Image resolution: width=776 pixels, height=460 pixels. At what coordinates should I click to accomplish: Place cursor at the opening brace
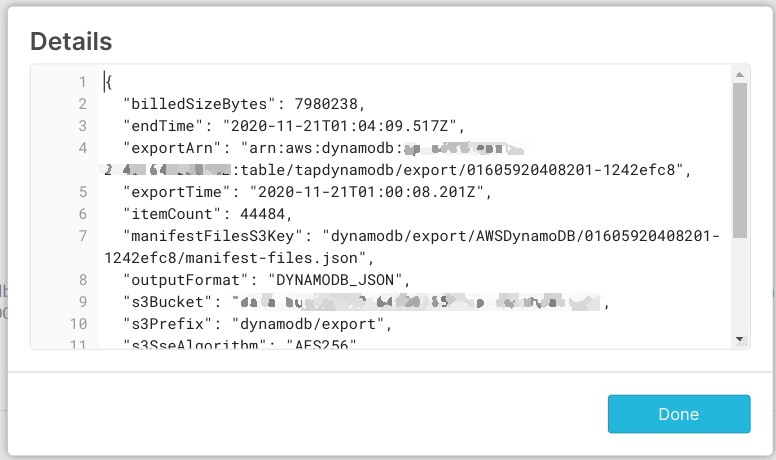click(107, 81)
